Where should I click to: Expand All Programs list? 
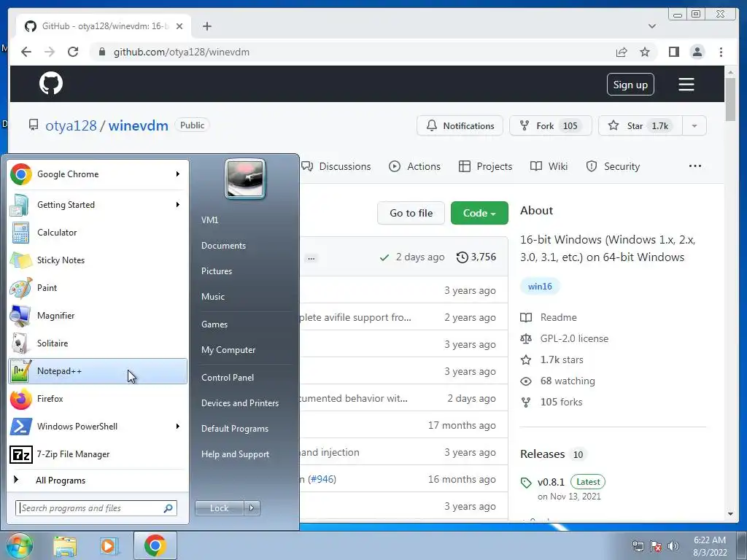coord(98,480)
